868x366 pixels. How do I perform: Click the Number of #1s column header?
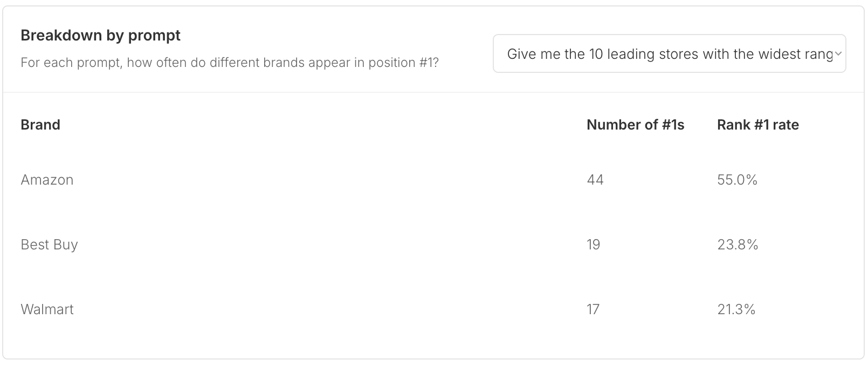tap(635, 125)
